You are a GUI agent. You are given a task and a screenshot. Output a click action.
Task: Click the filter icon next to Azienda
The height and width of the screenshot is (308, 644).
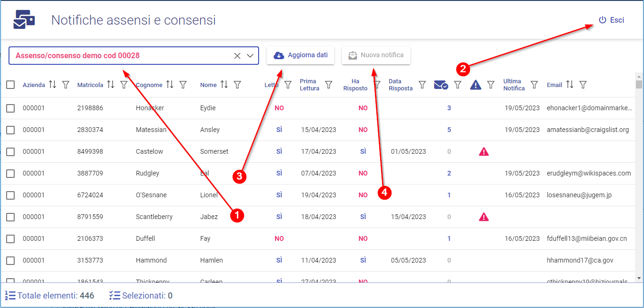66,85
